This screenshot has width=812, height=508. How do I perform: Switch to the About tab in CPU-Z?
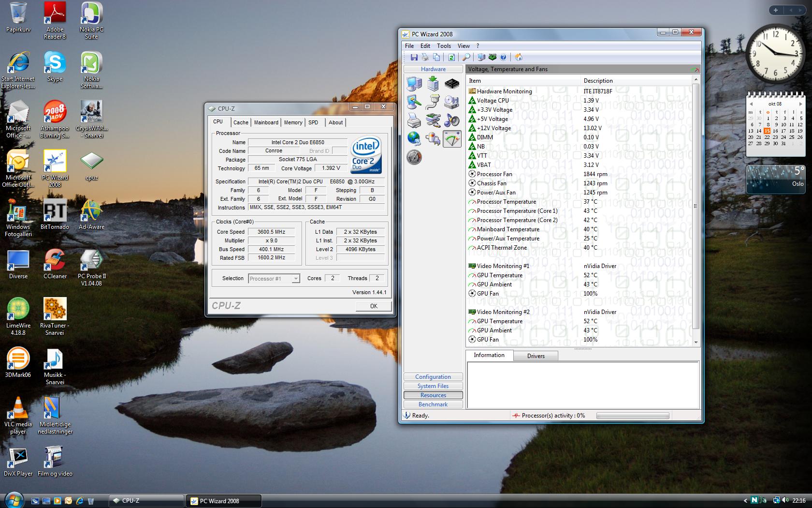pyautogui.click(x=335, y=123)
